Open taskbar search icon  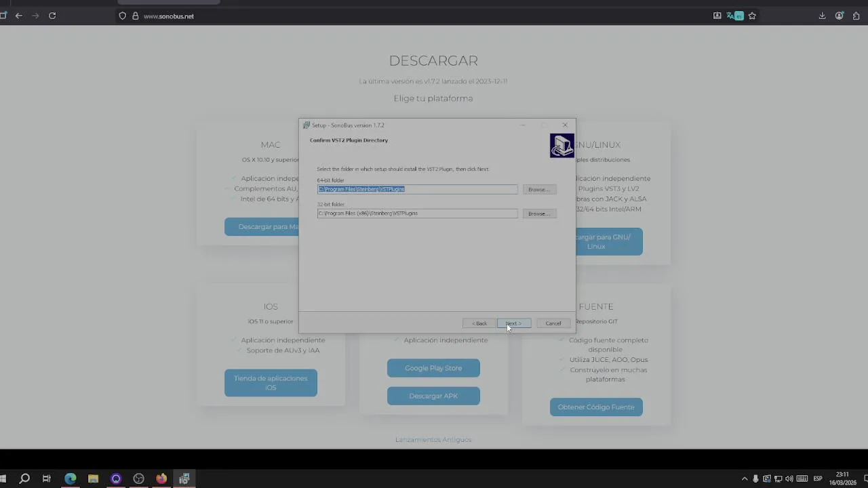tap(24, 479)
